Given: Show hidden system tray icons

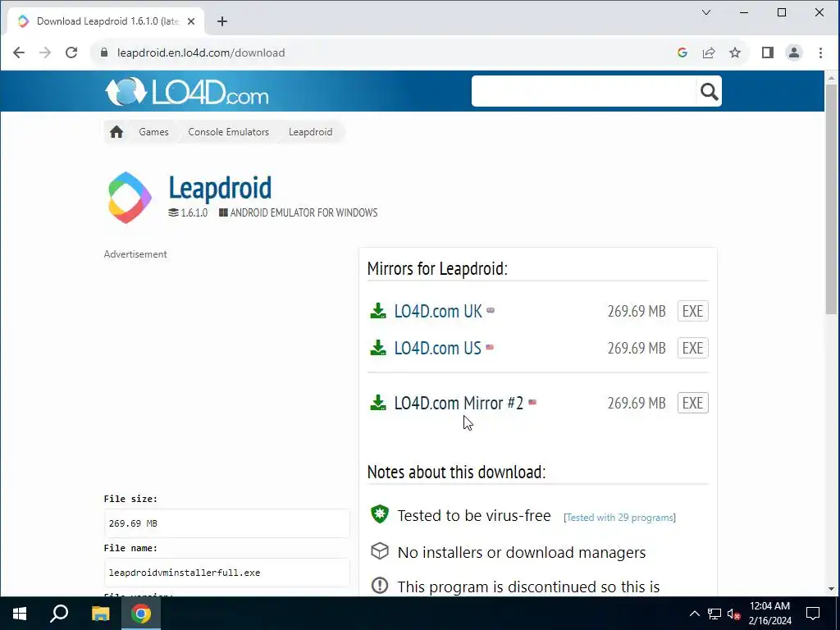Looking at the screenshot, I should 694,614.
